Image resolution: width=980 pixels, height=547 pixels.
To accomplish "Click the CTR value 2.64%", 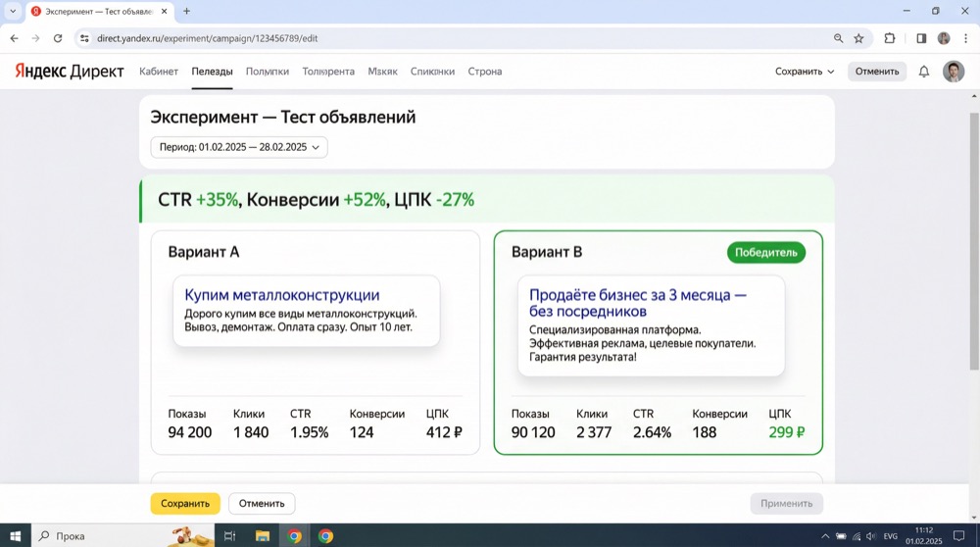I will tap(652, 432).
